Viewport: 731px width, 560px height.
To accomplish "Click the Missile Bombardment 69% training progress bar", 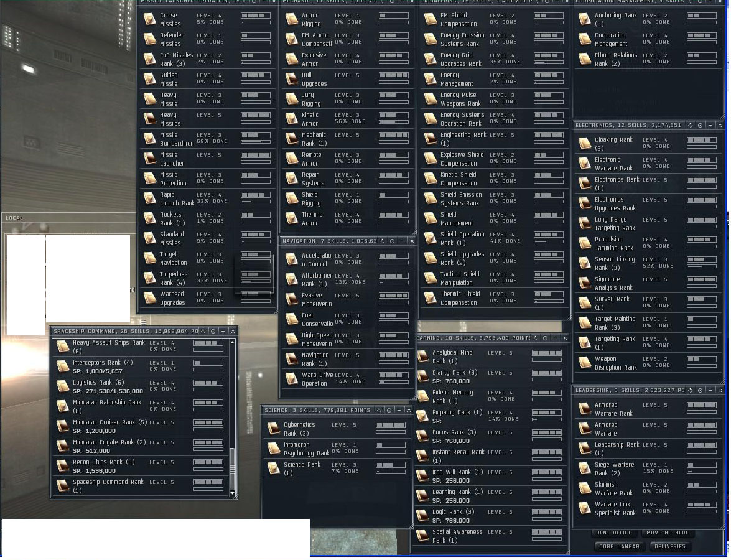I will [x=256, y=142].
